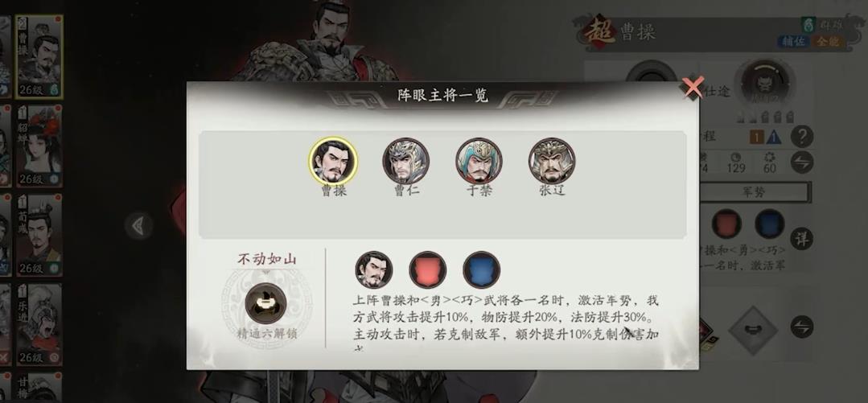Tap the 不动如山 skill emblem
Viewport: 868px width, 403px height.
265,302
